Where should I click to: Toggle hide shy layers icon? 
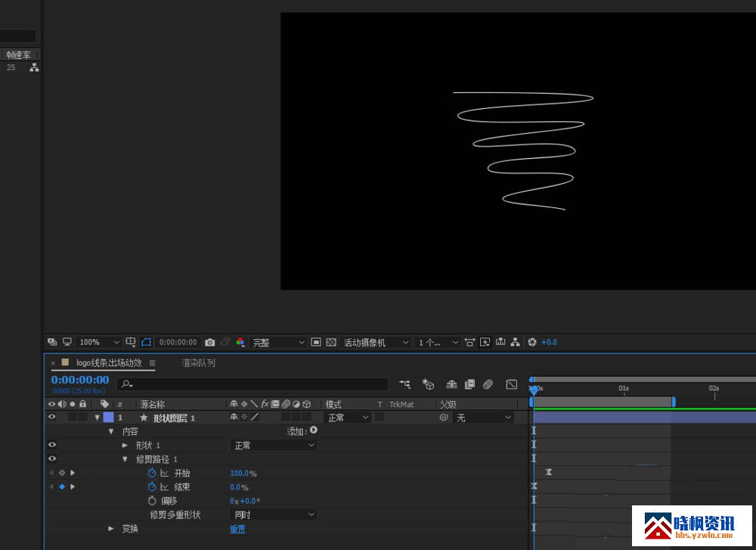(451, 384)
